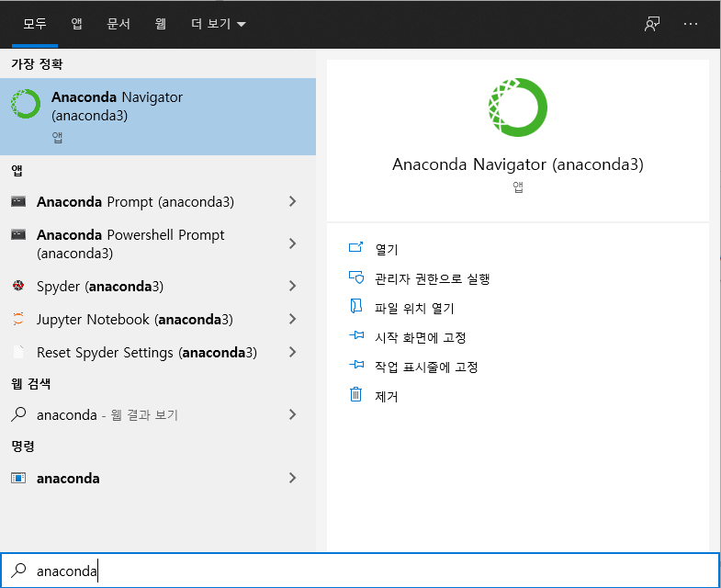
Task: Click the web search magnifier icon for anaconda
Action: pos(18,414)
